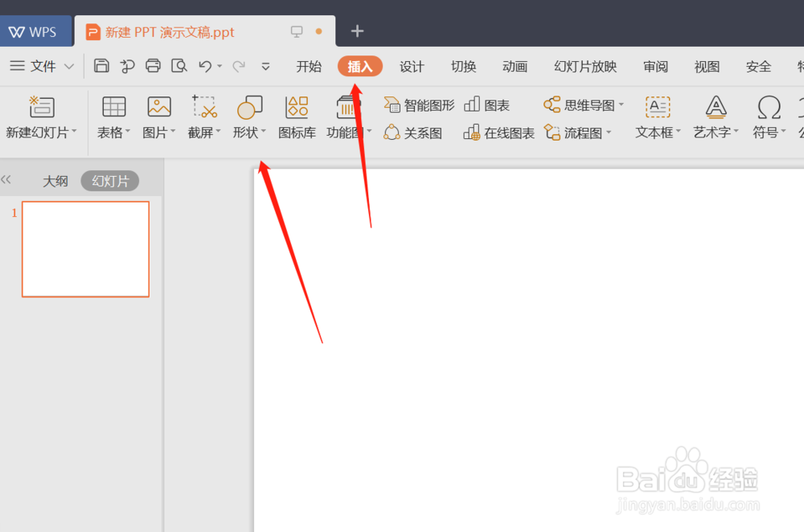Click the Undo icon
This screenshot has width=804, height=532.
coord(205,66)
